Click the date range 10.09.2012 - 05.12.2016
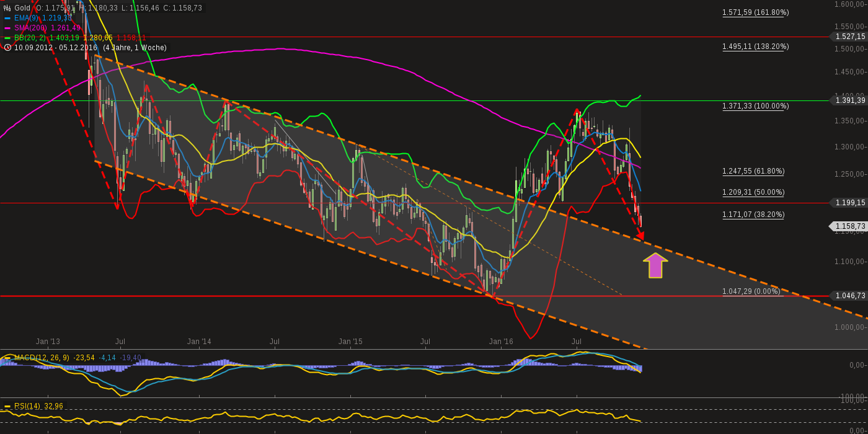The image size is (868, 434). pos(56,48)
